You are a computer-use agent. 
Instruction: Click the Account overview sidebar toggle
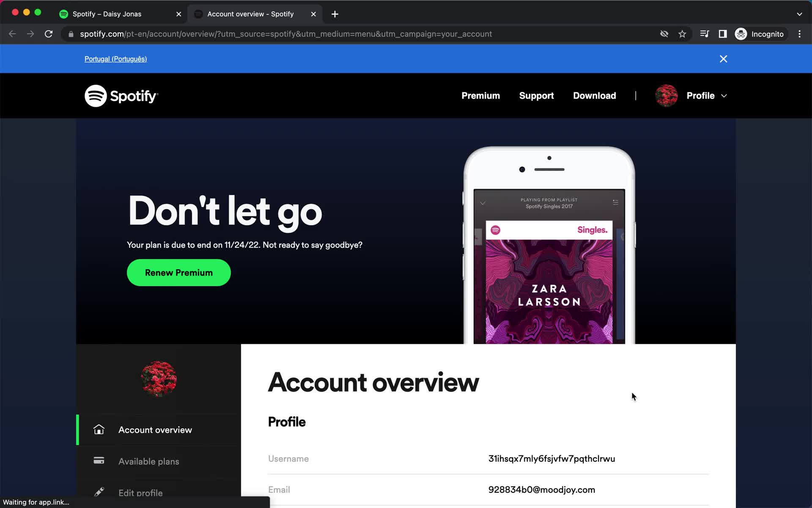[x=155, y=430]
